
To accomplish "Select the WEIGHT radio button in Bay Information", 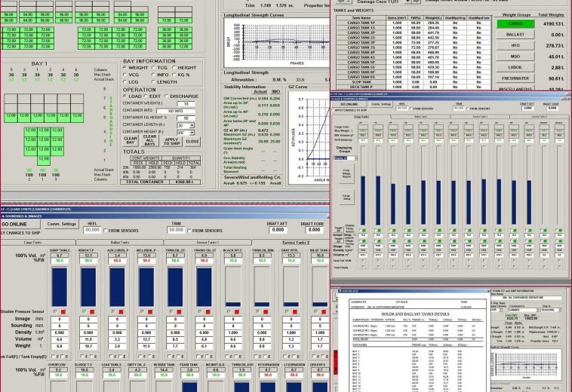I will pos(126,67).
